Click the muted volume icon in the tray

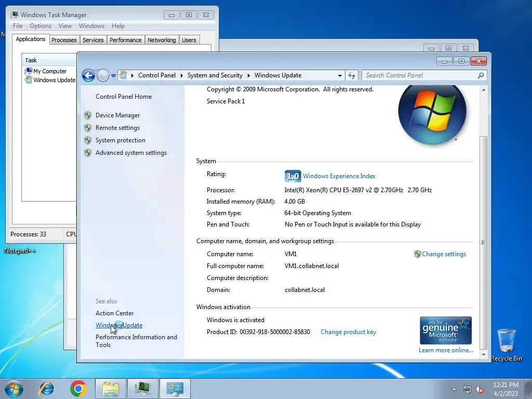coord(480,390)
